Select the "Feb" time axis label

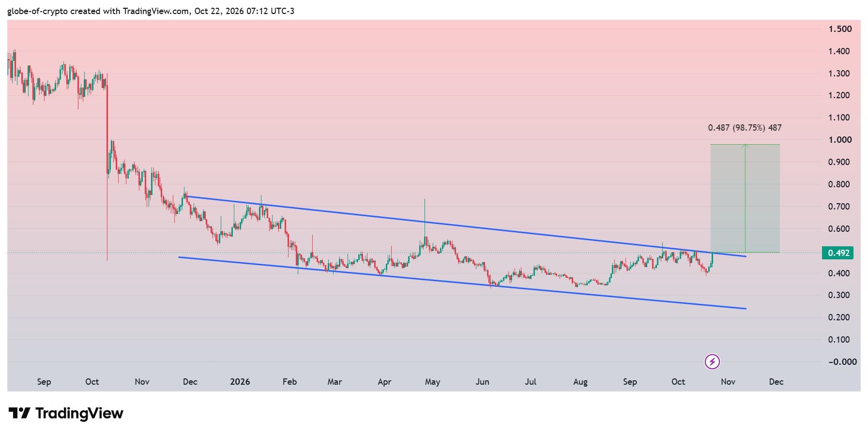289,382
